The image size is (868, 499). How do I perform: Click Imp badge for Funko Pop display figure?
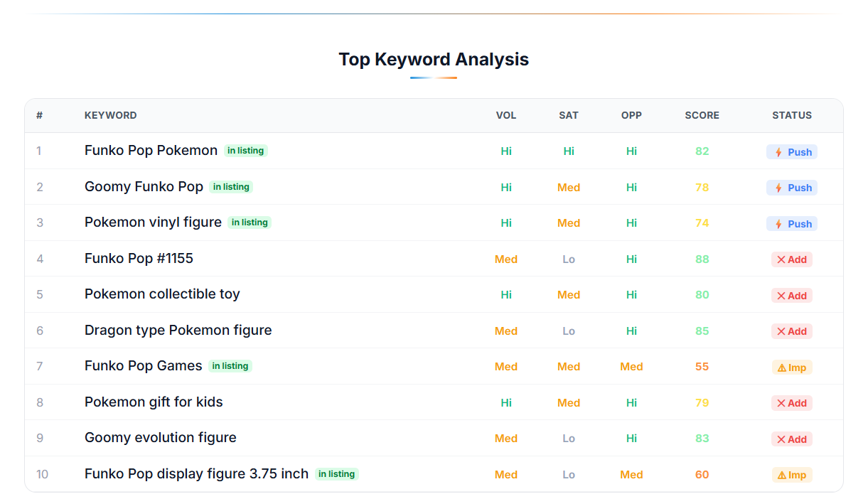791,475
